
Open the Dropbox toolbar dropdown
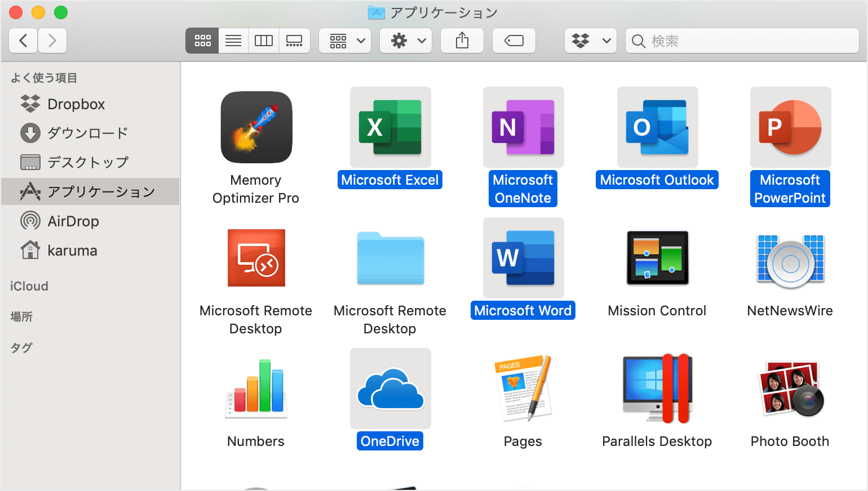pyautogui.click(x=591, y=41)
